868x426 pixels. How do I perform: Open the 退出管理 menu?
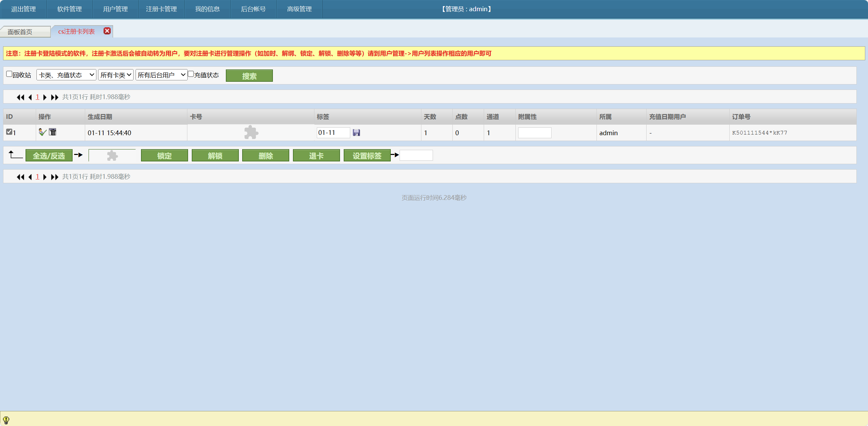pos(23,9)
